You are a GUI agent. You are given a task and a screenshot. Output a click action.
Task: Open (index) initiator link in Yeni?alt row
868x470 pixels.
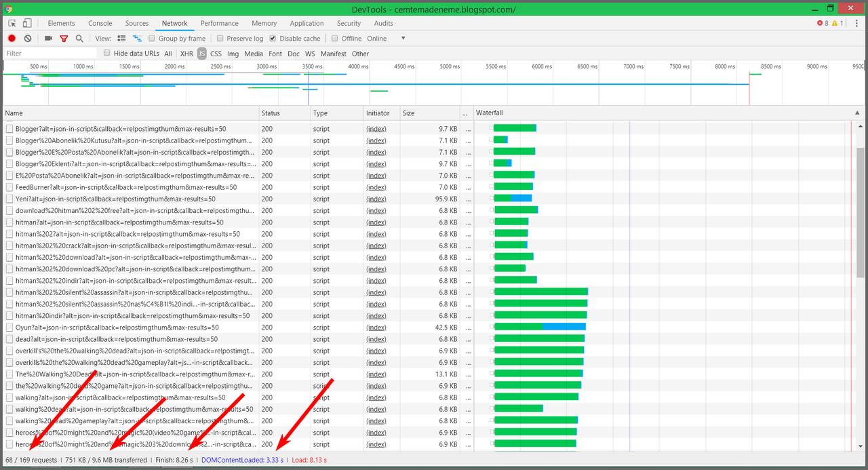[376, 199]
